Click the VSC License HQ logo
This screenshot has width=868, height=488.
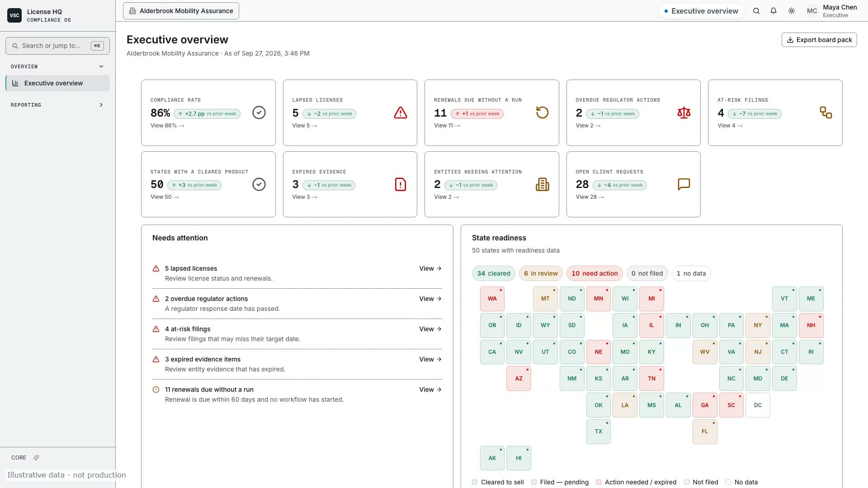14,15
